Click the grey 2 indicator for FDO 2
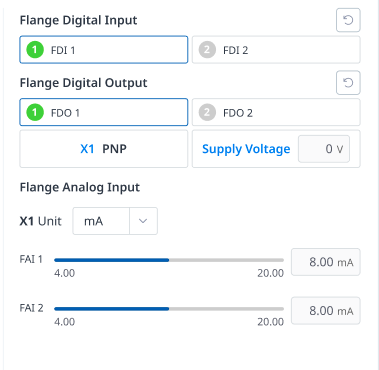 pos(207,113)
